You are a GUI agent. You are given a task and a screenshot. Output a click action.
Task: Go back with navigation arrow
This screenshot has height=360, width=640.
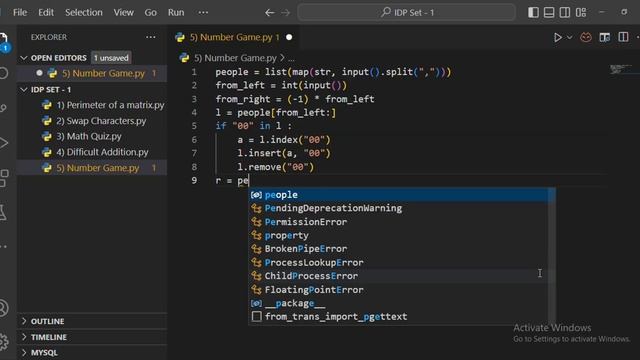tap(269, 13)
